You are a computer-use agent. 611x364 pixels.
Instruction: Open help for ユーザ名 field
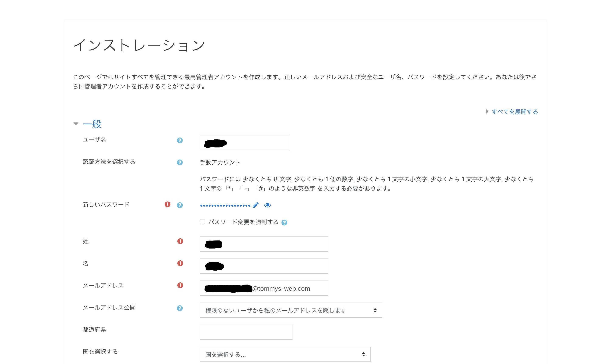tap(180, 140)
